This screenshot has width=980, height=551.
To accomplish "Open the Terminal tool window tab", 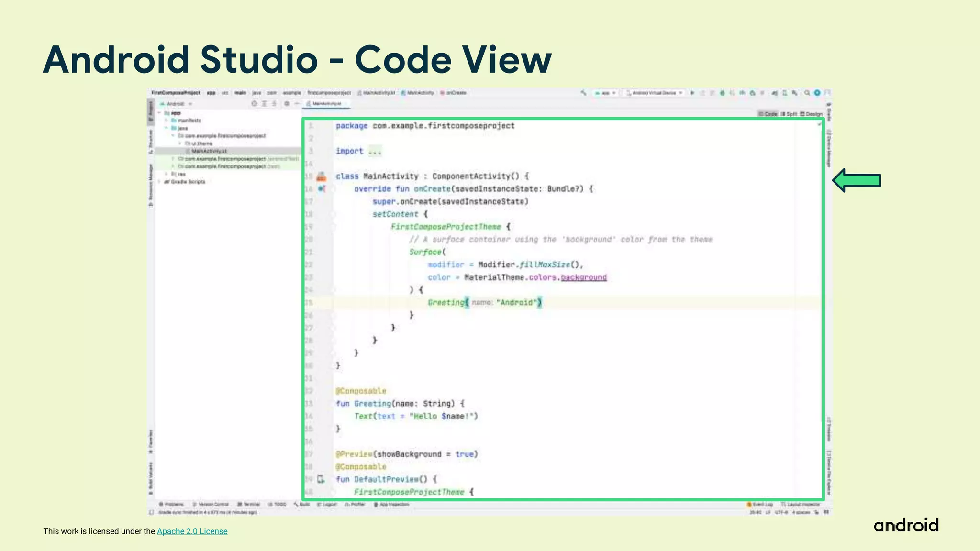I will click(249, 504).
